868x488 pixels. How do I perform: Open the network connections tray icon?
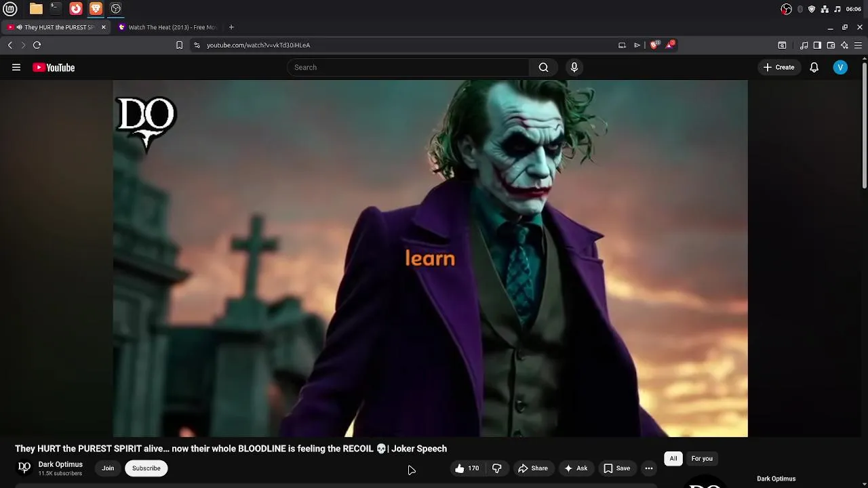(825, 9)
